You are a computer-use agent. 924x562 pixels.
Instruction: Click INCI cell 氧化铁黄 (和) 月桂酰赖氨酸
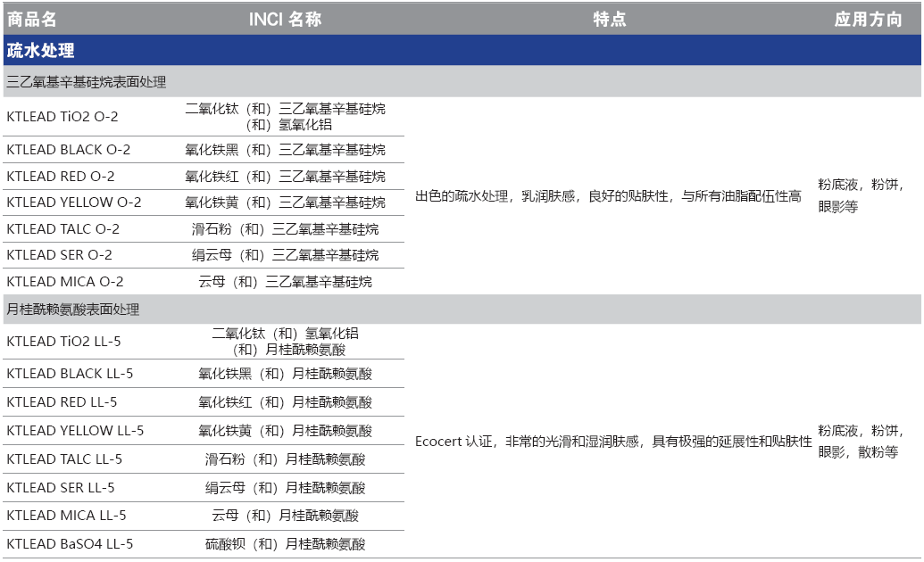[x=285, y=431]
